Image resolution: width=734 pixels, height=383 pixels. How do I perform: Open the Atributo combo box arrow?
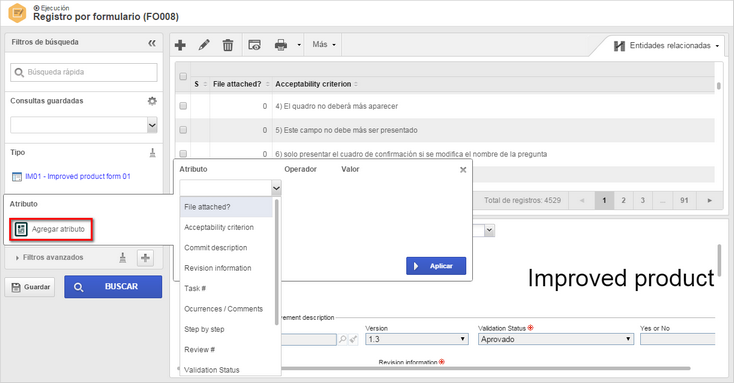pyautogui.click(x=276, y=188)
